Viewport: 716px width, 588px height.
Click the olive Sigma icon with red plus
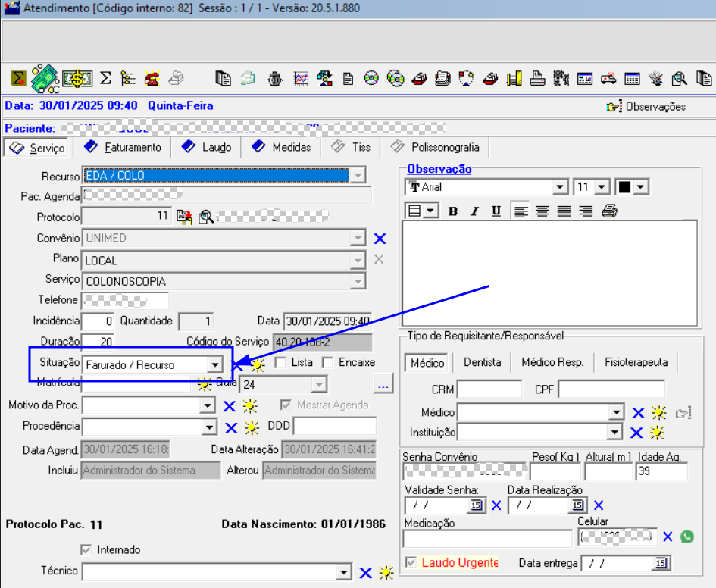coord(19,79)
